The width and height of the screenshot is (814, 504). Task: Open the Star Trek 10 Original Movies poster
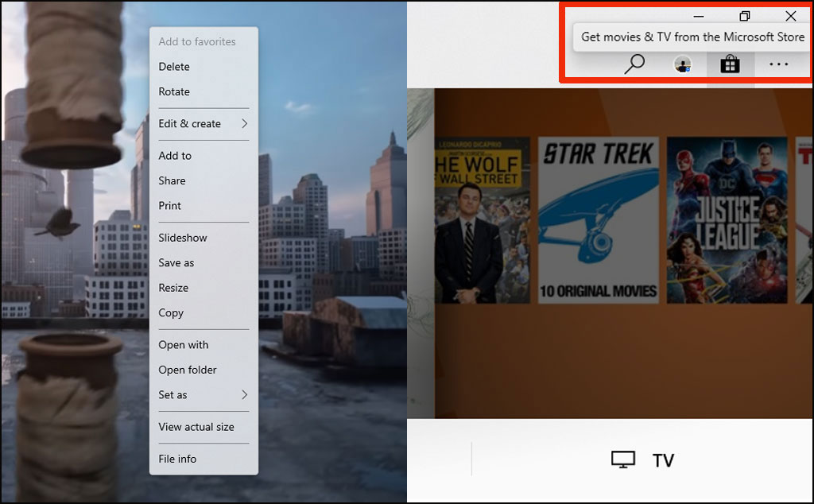click(x=599, y=220)
